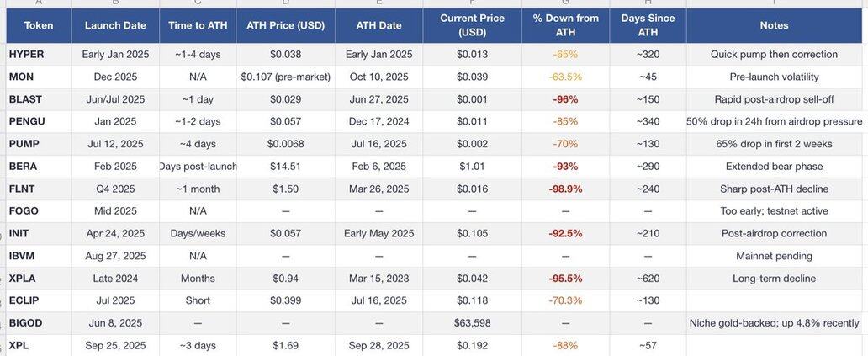The height and width of the screenshot is (356, 868).
Task: Click the ATH Price (USD) header
Action: [x=285, y=25]
